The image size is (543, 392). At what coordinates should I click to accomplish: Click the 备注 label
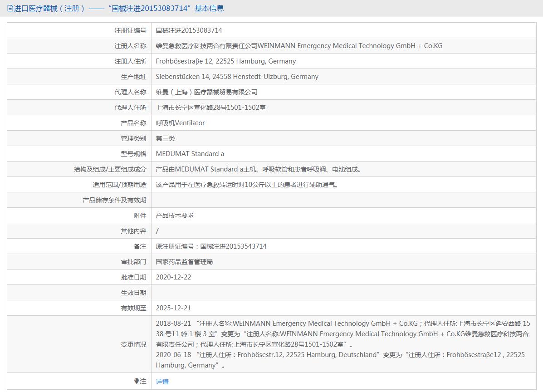pyautogui.click(x=140, y=246)
